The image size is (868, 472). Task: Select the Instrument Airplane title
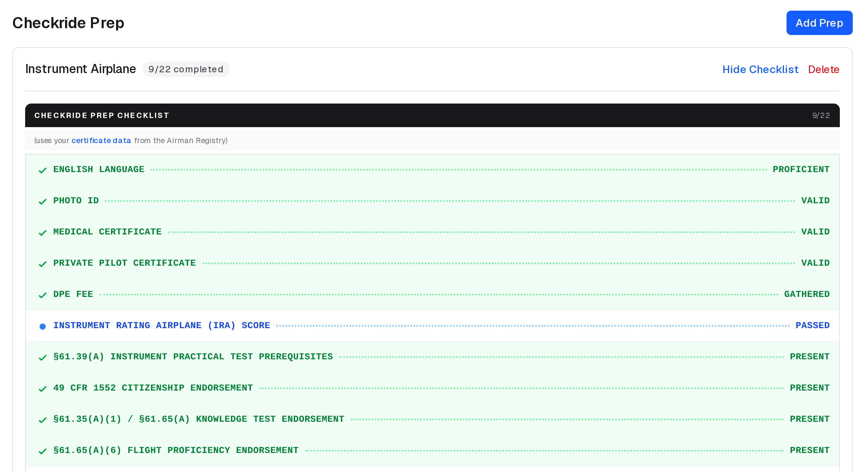coord(80,69)
